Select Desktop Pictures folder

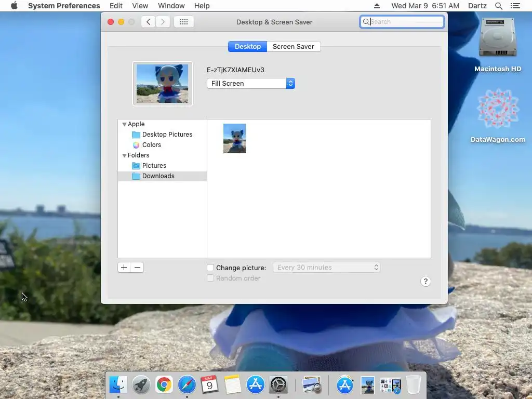162,135
